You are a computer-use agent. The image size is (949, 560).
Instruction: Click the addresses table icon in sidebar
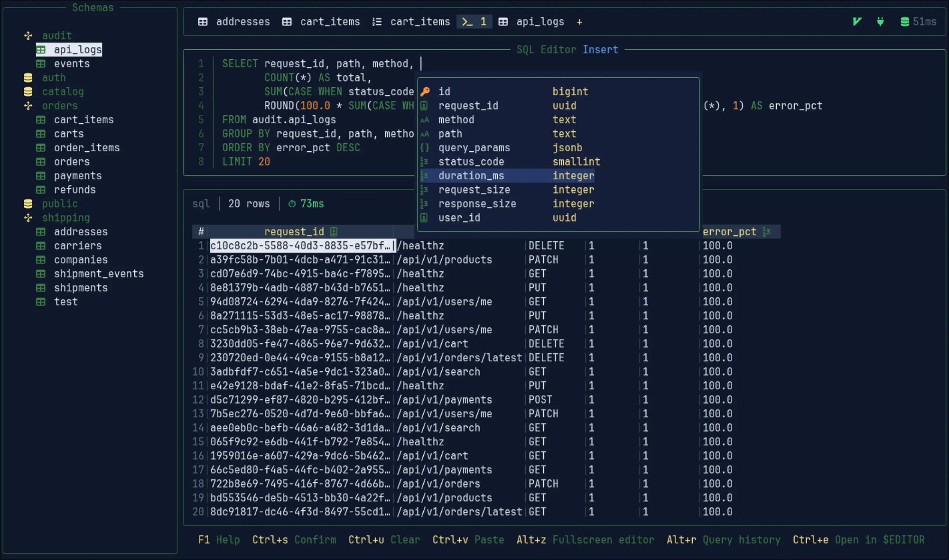(41, 231)
